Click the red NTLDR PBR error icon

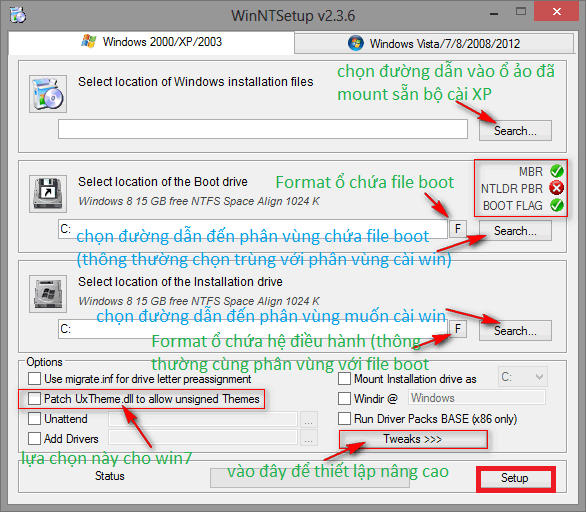tap(556, 188)
